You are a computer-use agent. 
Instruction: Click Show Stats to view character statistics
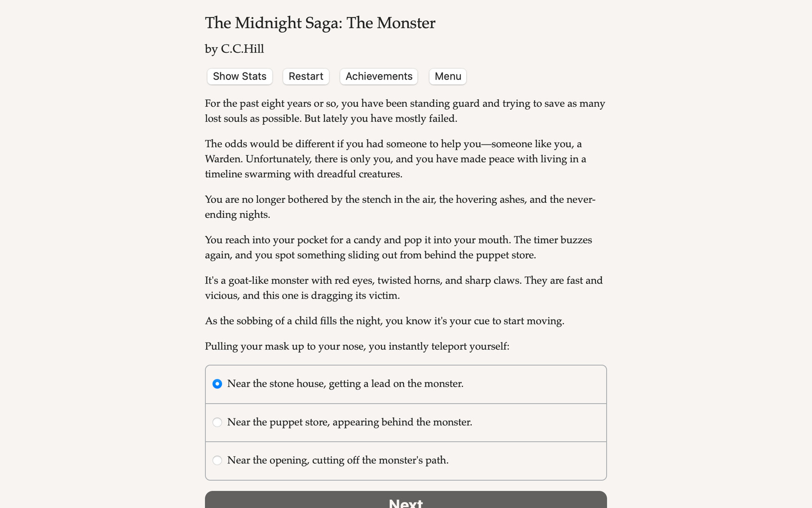(239, 76)
